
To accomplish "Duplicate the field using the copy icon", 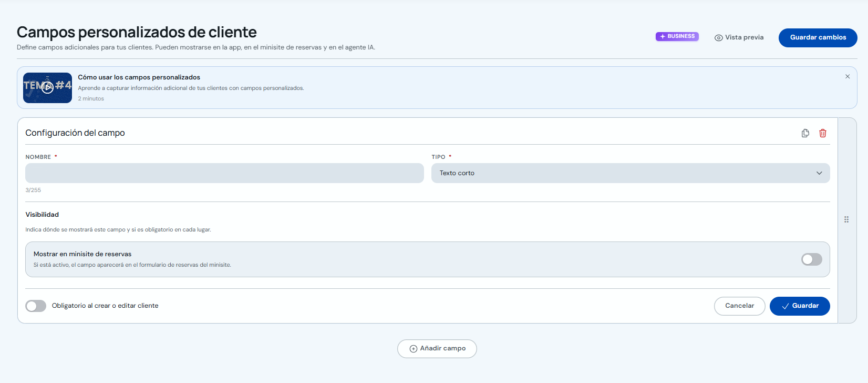I will [x=805, y=133].
